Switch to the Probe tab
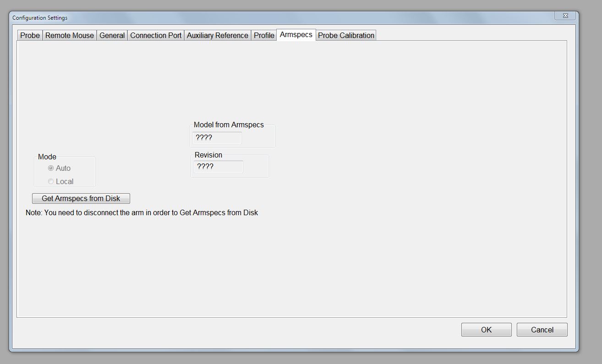 tap(29, 35)
